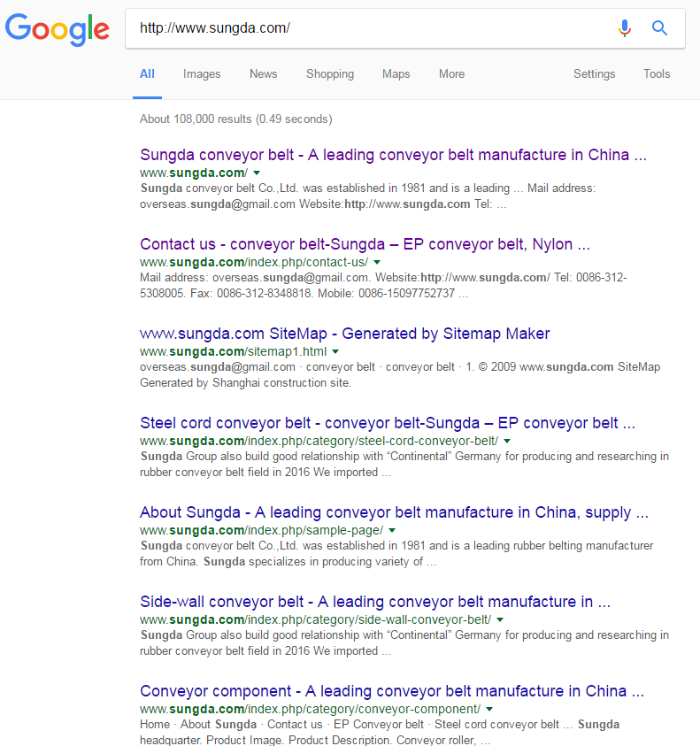Click the blue magnifier search button
This screenshot has width=700, height=746.
659,28
